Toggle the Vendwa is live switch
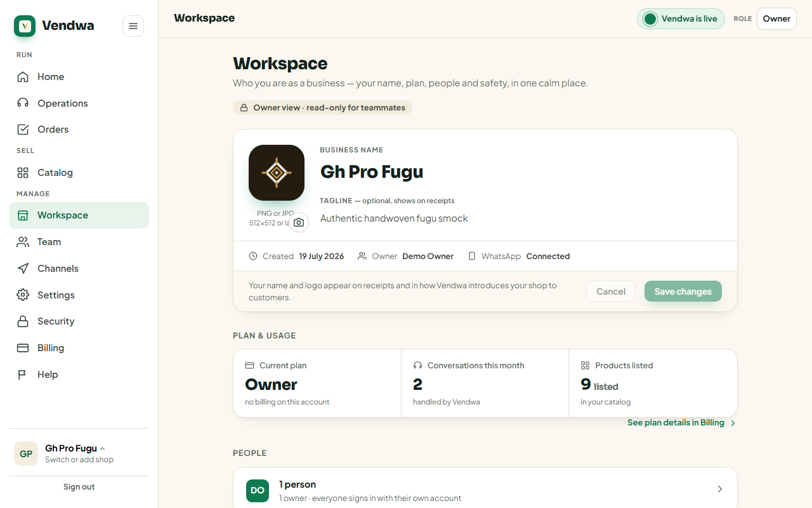 (x=681, y=19)
